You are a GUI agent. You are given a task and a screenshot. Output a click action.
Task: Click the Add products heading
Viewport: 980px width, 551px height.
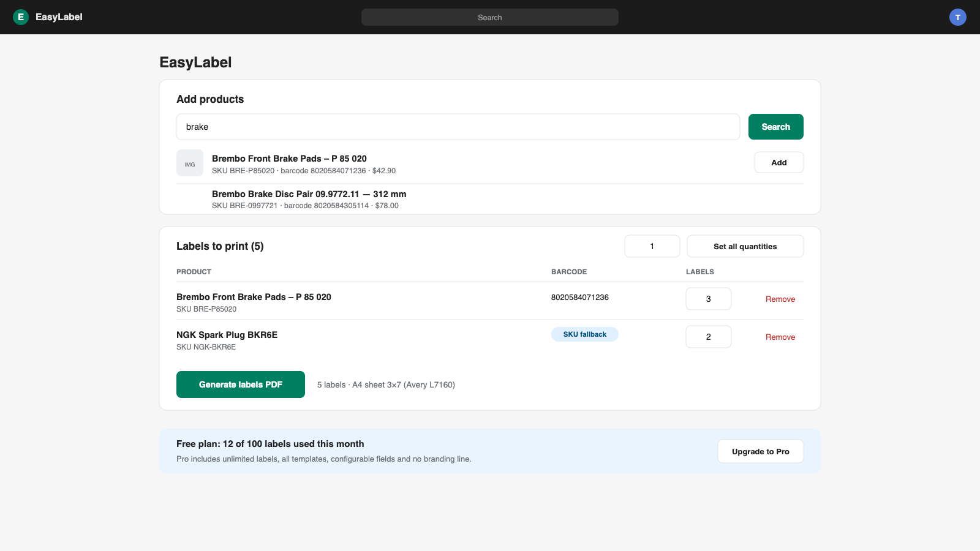210,99
